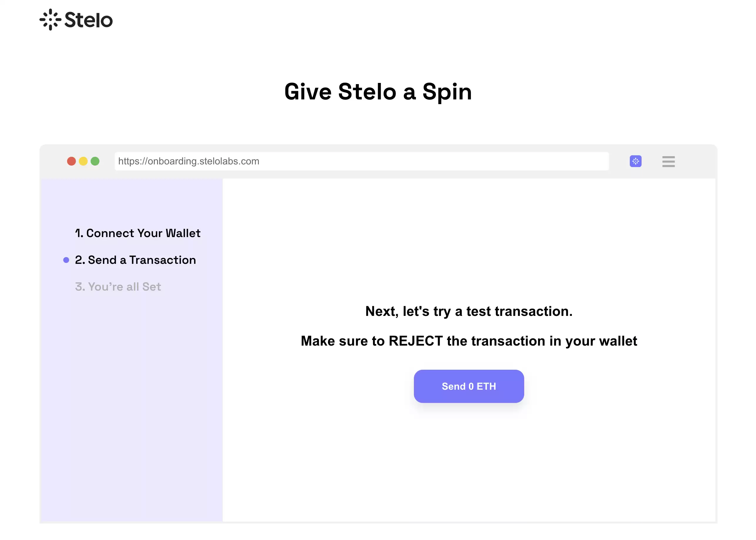Image resolution: width=756 pixels, height=540 pixels.
Task: Focus the onboarding.stelolabs.com address bar
Action: click(361, 161)
